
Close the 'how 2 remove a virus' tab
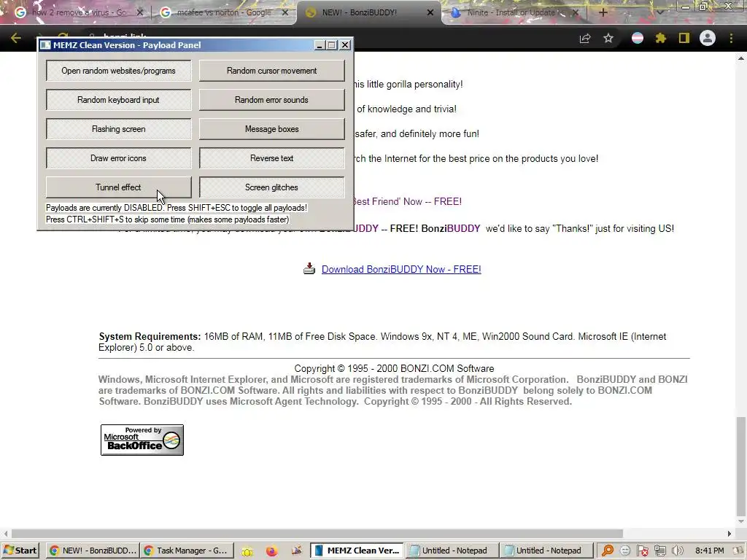pyautogui.click(x=139, y=13)
